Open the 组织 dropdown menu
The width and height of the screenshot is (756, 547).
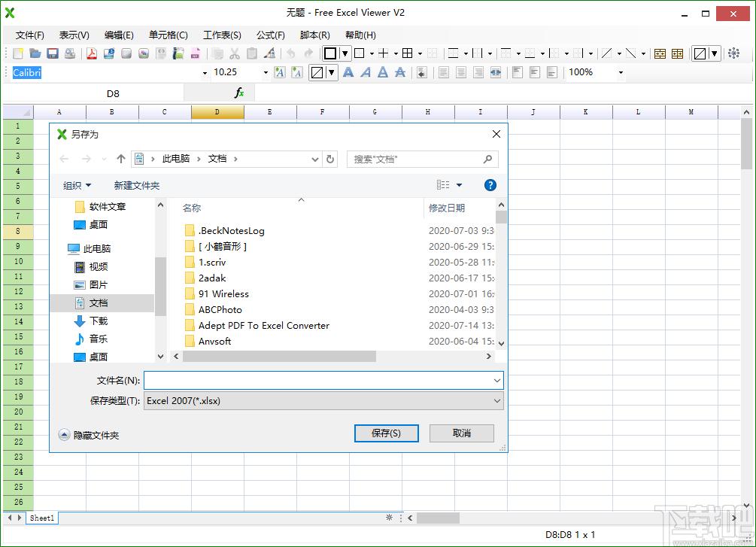point(77,185)
